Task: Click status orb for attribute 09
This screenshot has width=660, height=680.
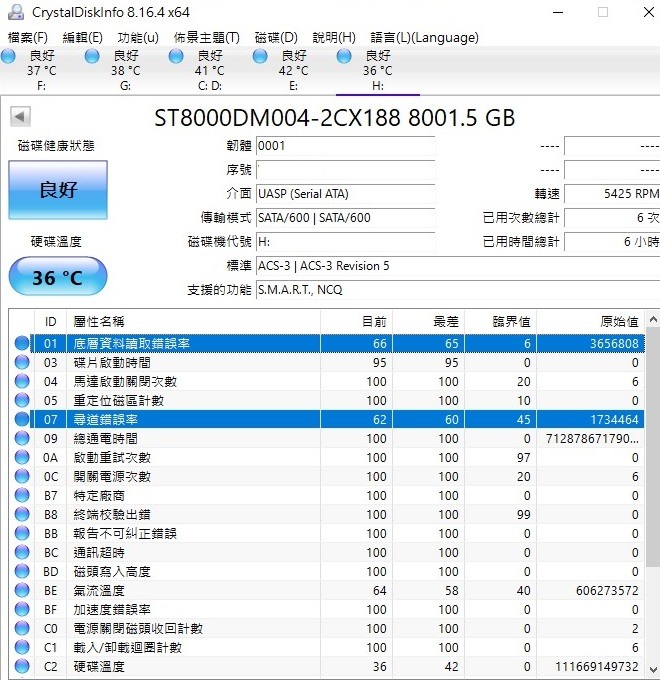Action: (22, 438)
